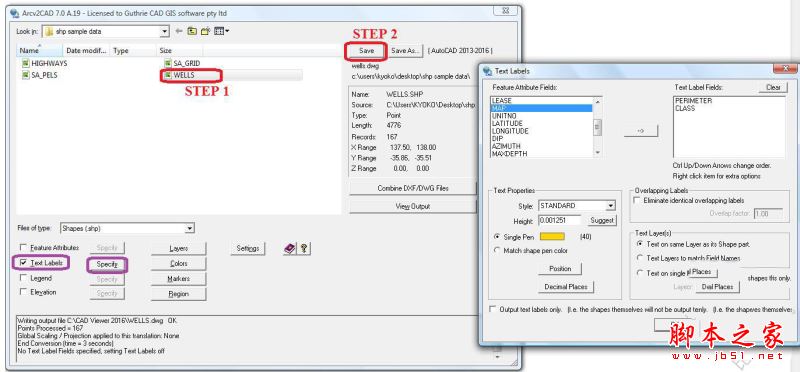Click the Save button

[366, 51]
